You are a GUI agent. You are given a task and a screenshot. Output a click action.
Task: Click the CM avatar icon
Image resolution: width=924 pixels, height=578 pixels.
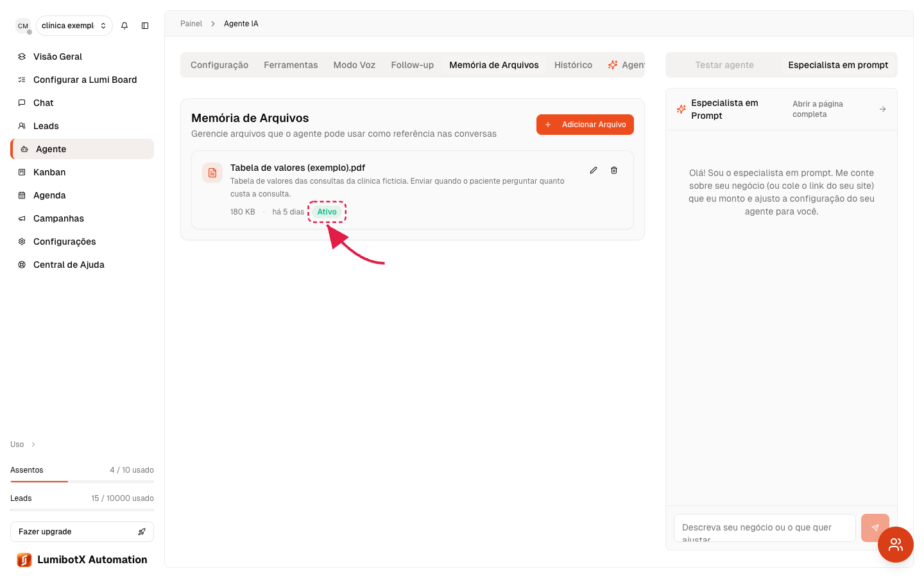tap(23, 26)
